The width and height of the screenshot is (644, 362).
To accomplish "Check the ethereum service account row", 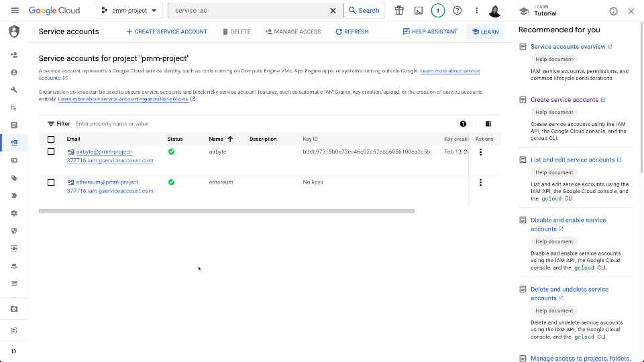I will (51, 182).
